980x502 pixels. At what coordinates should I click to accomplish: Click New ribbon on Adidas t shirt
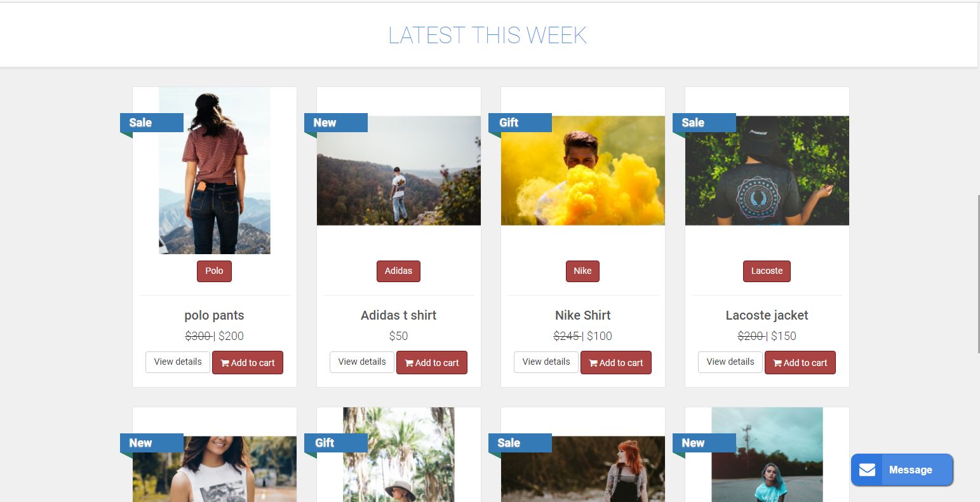(336, 123)
